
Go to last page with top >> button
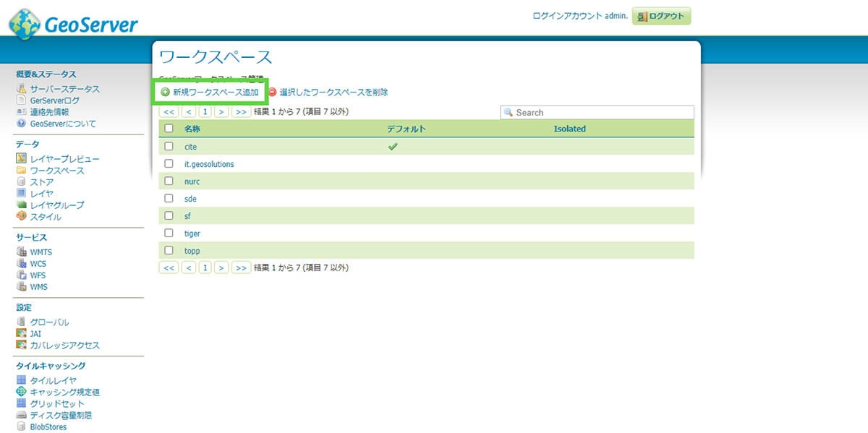pyautogui.click(x=242, y=112)
